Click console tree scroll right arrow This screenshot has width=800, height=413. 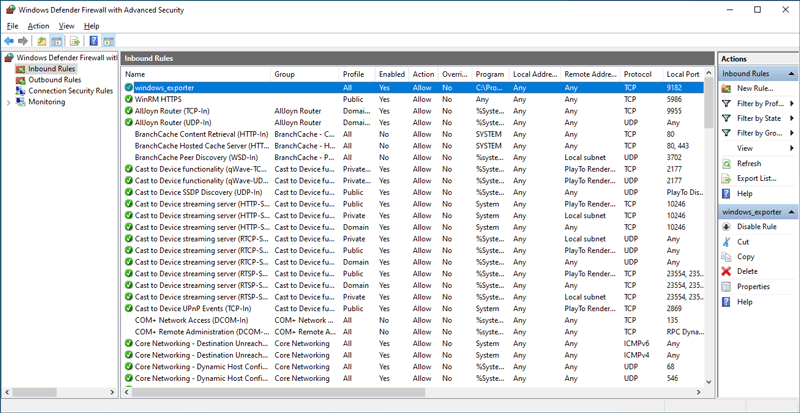[112, 392]
